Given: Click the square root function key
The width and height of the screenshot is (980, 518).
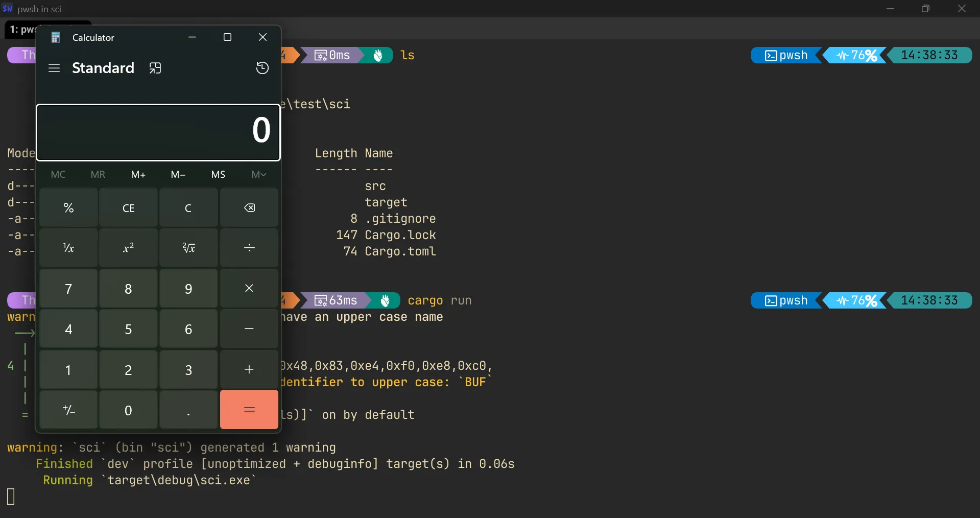Looking at the screenshot, I should click(188, 248).
